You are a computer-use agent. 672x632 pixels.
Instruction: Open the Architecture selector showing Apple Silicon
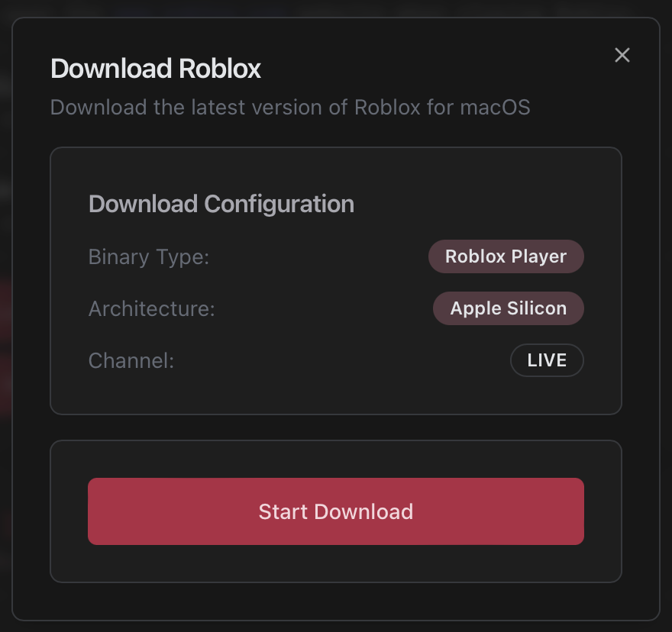tap(508, 308)
